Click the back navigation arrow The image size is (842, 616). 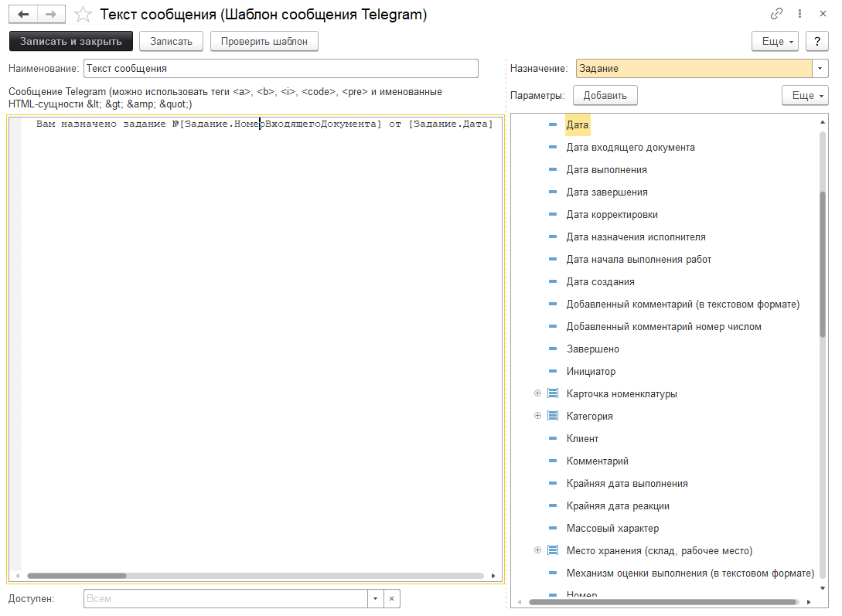click(23, 15)
